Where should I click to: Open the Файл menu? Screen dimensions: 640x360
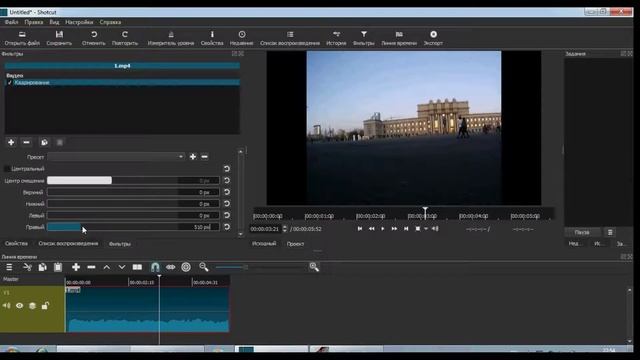click(x=11, y=22)
